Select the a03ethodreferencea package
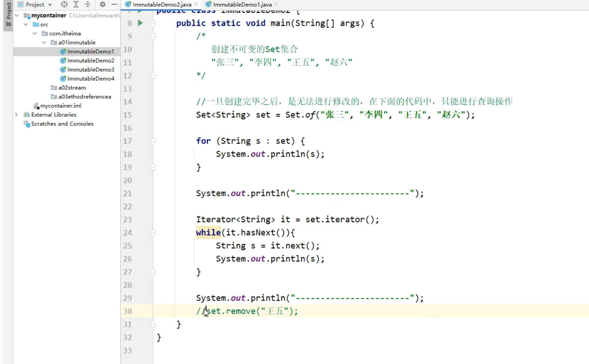589x364 pixels. point(85,96)
